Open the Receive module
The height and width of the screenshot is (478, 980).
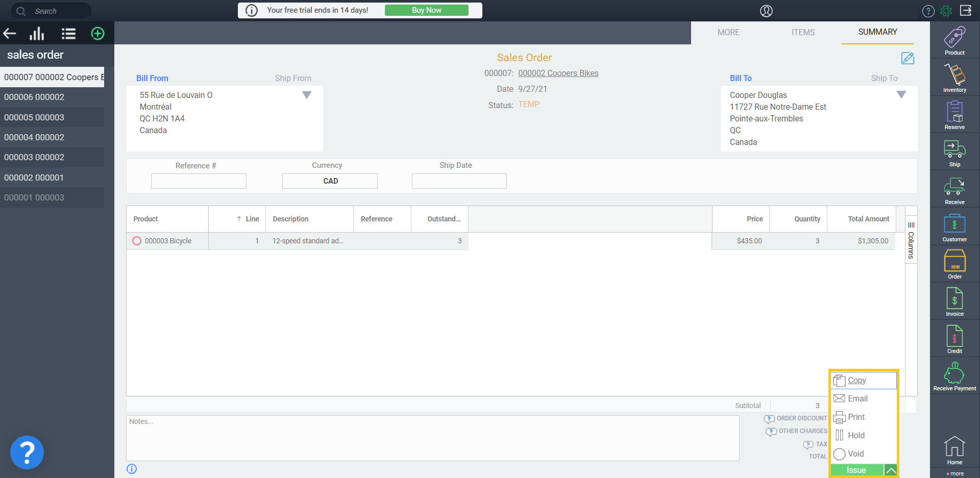tap(954, 190)
